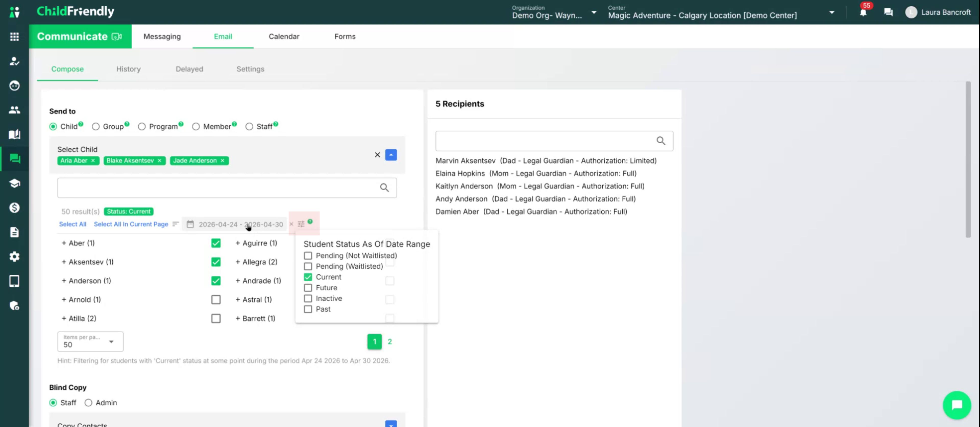Enable the Past status filter
This screenshot has height=427, width=980.
pyautogui.click(x=308, y=309)
